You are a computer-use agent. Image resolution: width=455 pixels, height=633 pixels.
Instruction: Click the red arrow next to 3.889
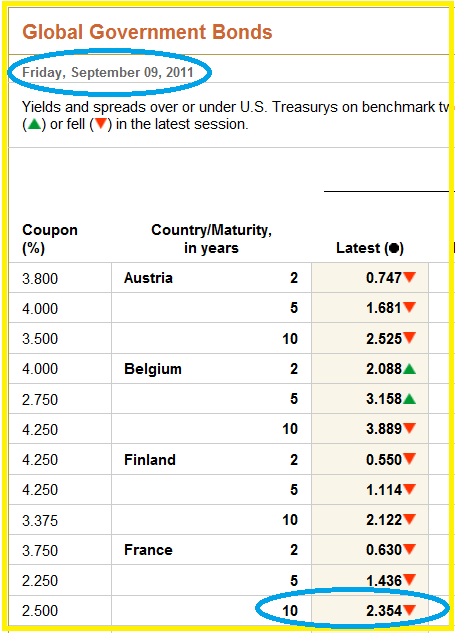pyautogui.click(x=409, y=428)
